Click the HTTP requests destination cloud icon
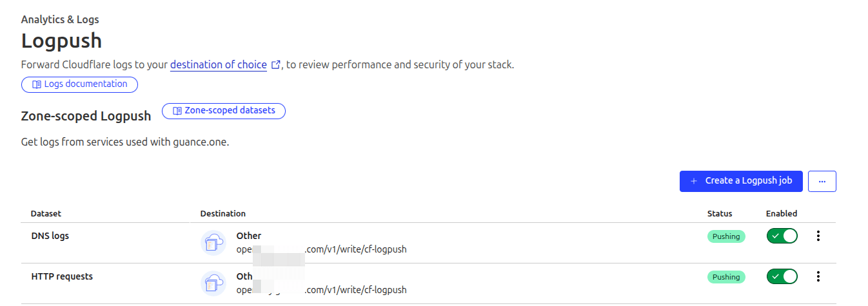 (x=213, y=283)
